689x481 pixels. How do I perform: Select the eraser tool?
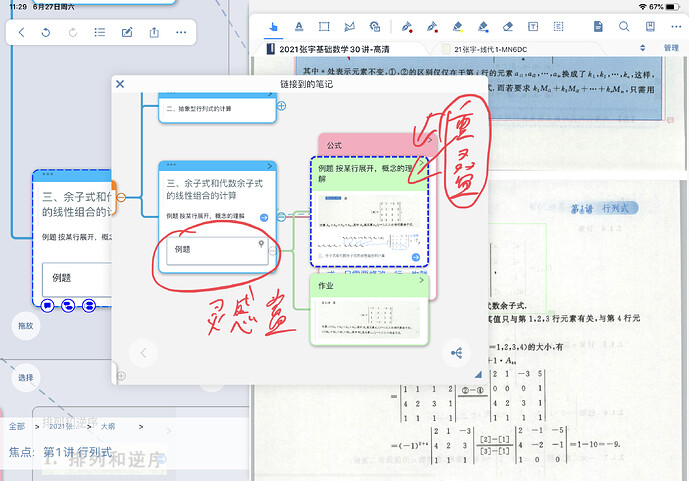tap(508, 27)
